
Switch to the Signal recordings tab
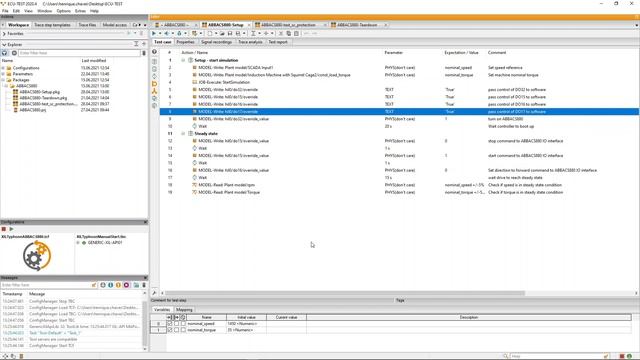[216, 42]
